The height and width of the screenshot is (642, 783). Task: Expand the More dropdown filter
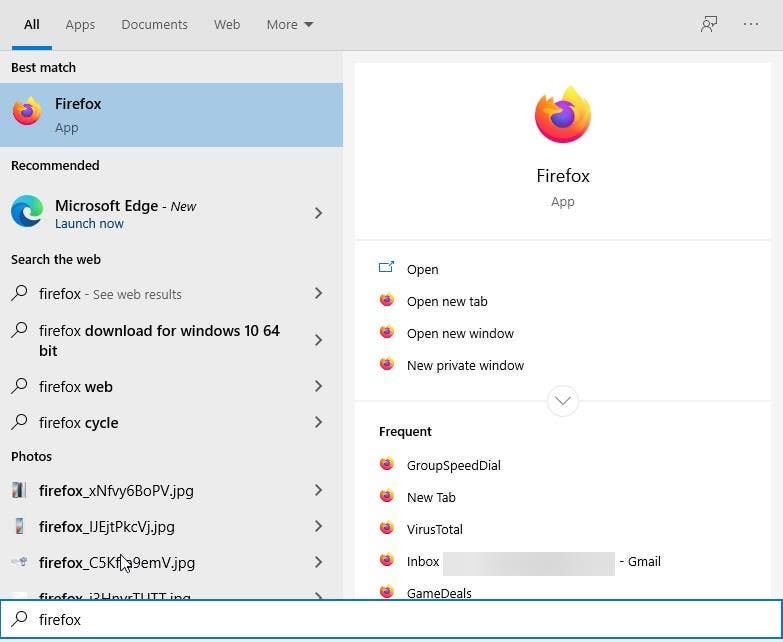tap(289, 24)
